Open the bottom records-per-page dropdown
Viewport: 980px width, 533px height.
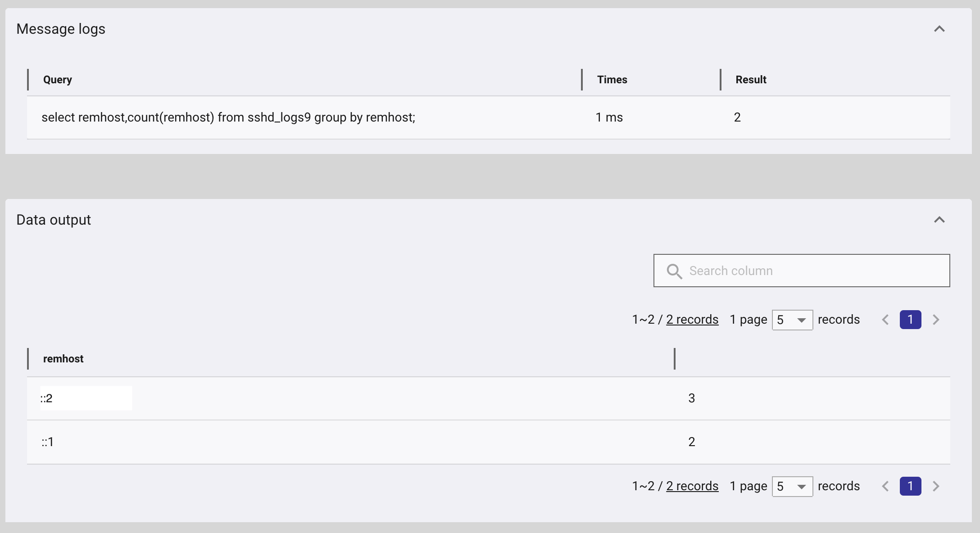pos(792,487)
